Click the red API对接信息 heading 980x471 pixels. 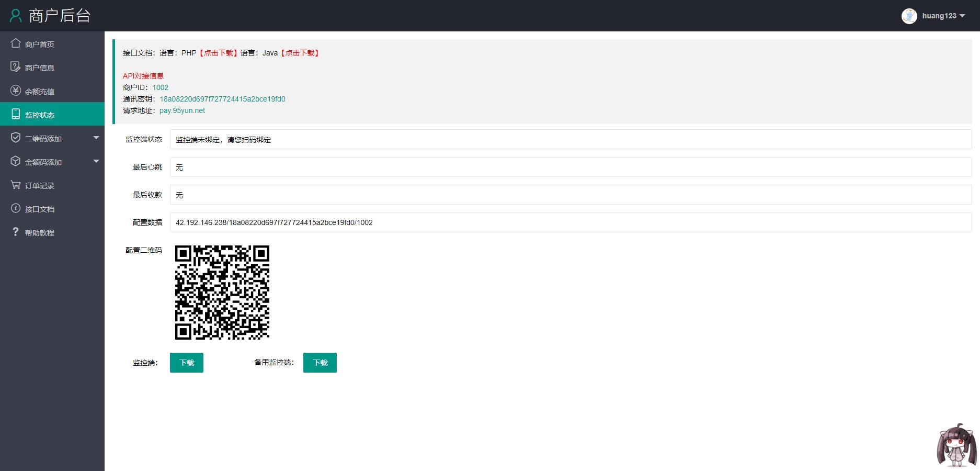click(x=143, y=76)
